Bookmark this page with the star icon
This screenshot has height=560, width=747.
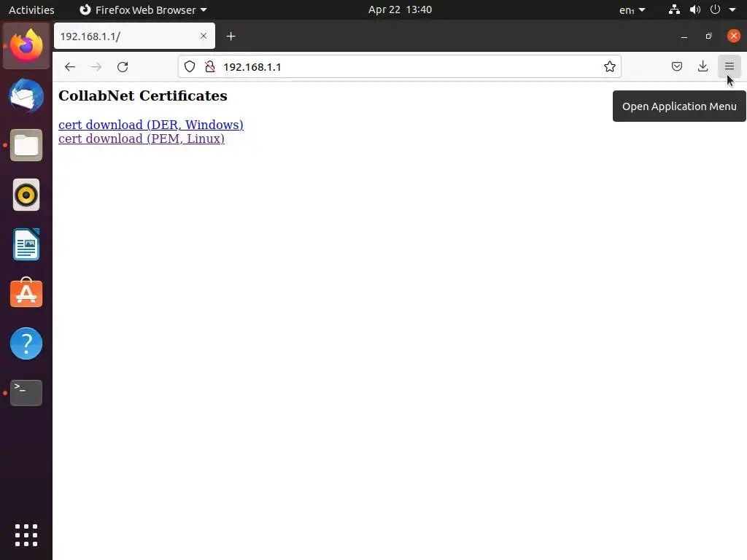click(x=609, y=66)
